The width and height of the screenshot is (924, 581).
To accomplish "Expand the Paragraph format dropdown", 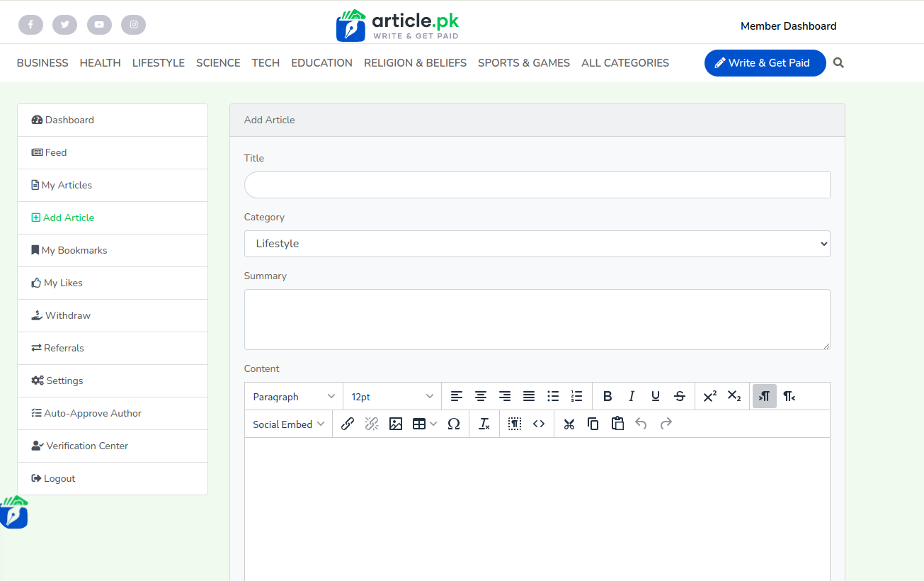I will coord(294,397).
